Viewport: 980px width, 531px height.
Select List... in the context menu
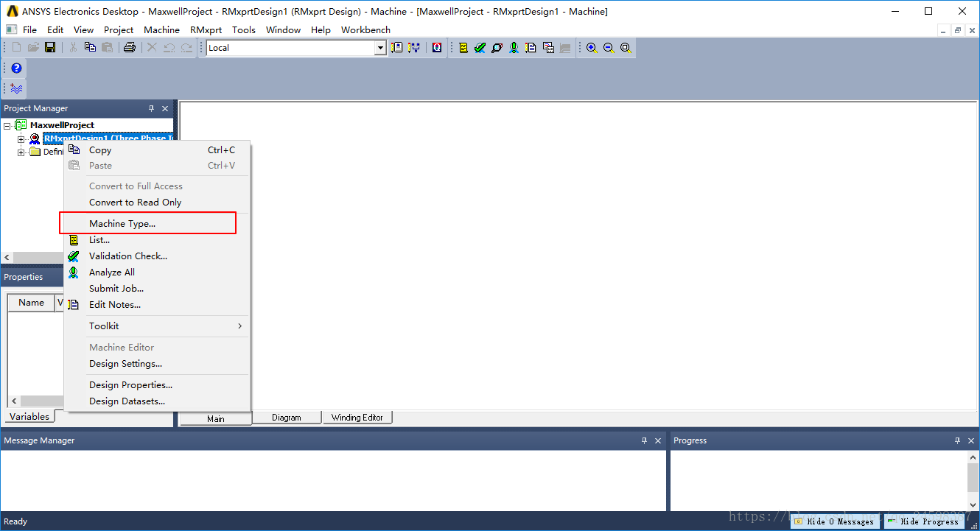point(156,239)
